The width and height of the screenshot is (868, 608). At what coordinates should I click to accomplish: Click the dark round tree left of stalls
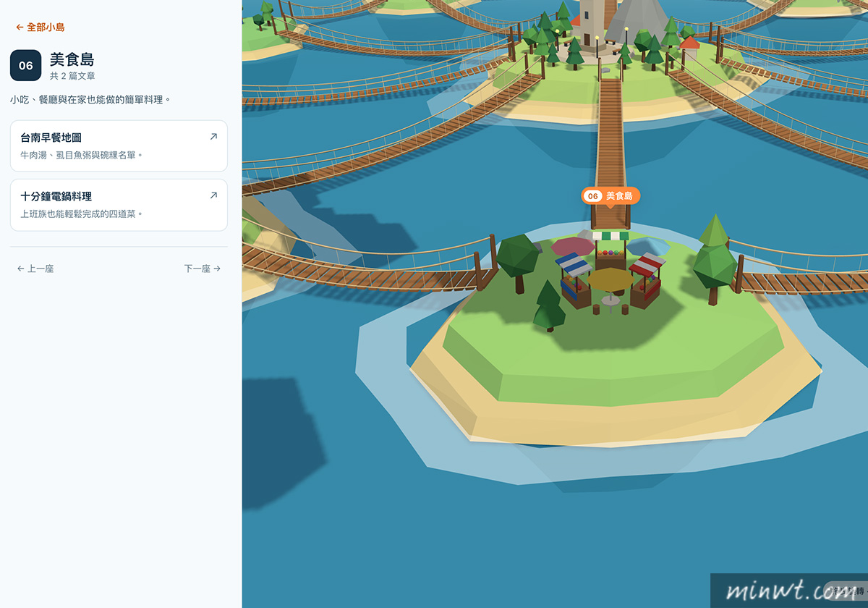tap(516, 262)
